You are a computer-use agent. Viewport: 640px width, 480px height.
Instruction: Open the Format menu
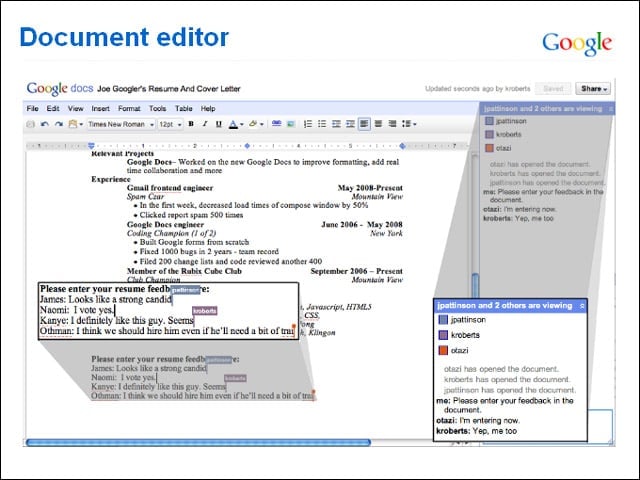coord(129,109)
